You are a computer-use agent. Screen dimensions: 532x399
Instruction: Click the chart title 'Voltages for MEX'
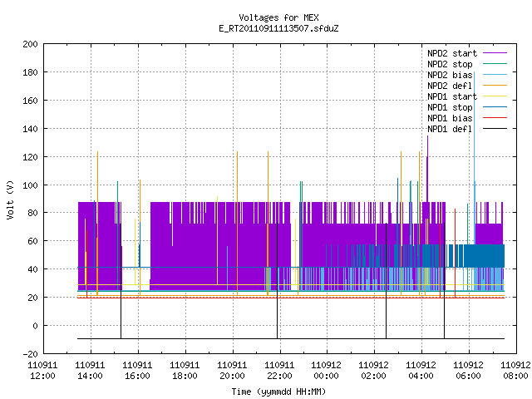[x=278, y=17]
